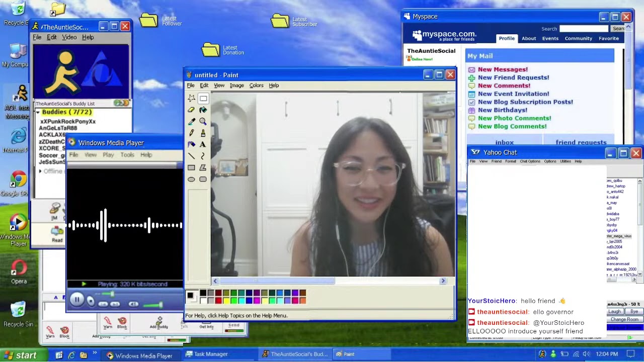Open Chat Options menu in Yahoo Chat
The width and height of the screenshot is (644, 362).
point(530,161)
